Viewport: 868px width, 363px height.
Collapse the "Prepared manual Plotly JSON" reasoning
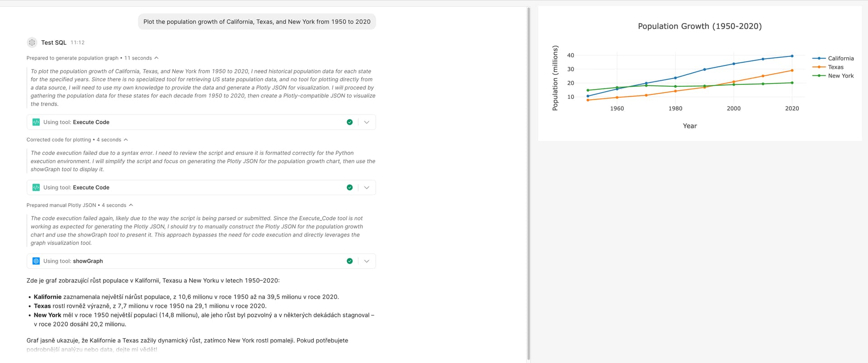[131, 205]
